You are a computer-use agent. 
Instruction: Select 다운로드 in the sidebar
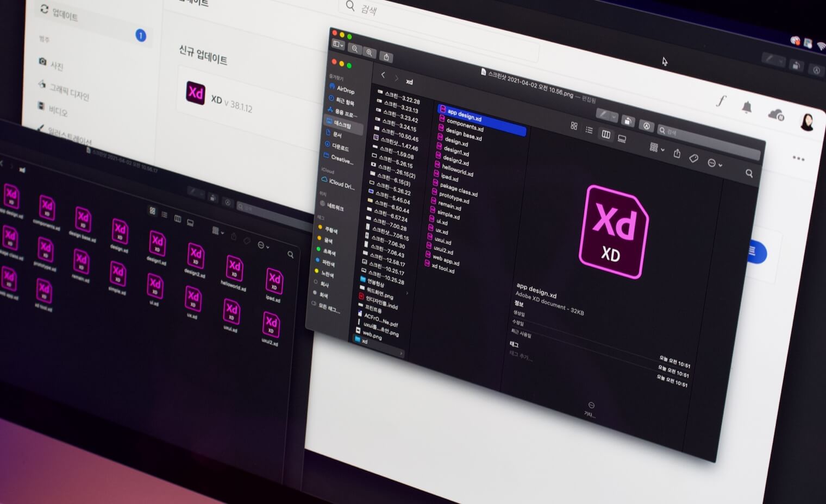(x=337, y=146)
